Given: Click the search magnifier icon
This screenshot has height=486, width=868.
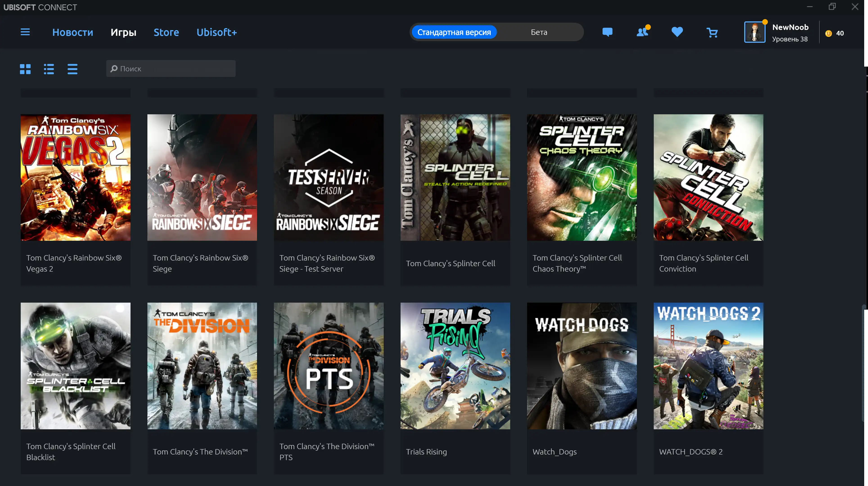Looking at the screenshot, I should [114, 68].
